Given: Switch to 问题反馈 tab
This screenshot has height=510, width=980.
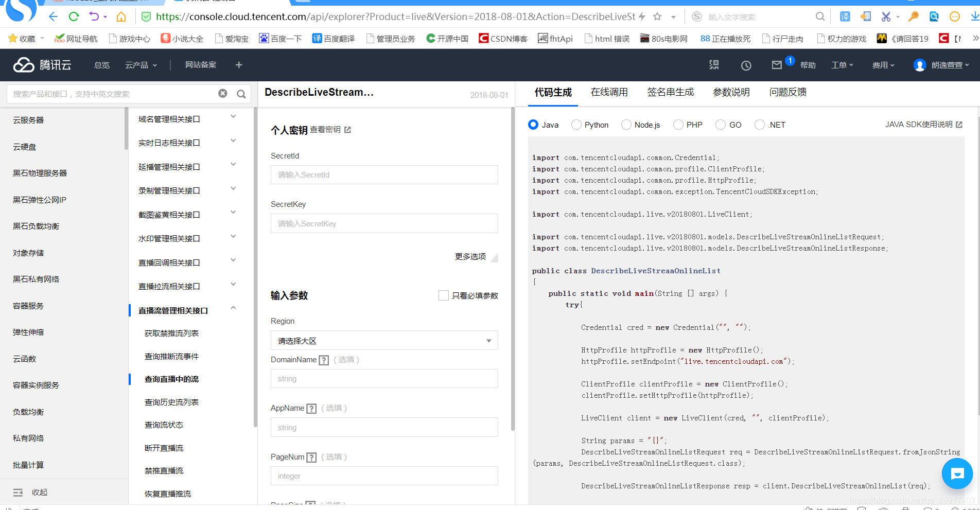Looking at the screenshot, I should [788, 92].
